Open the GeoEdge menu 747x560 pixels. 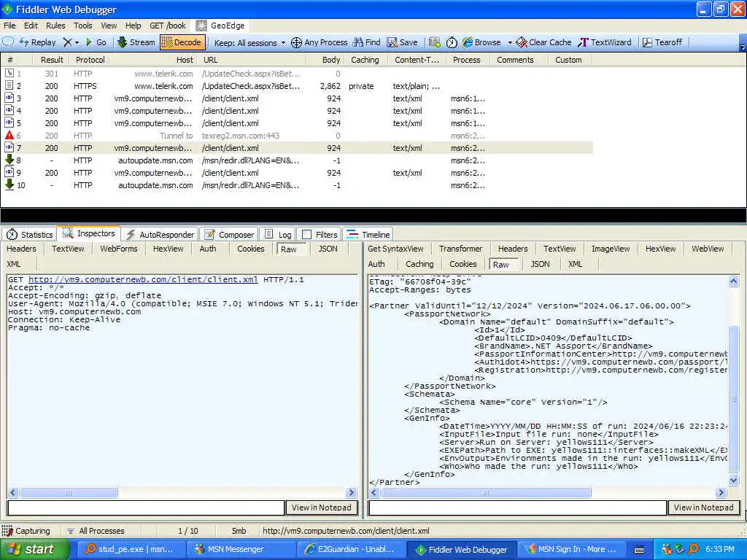pyautogui.click(x=220, y=26)
